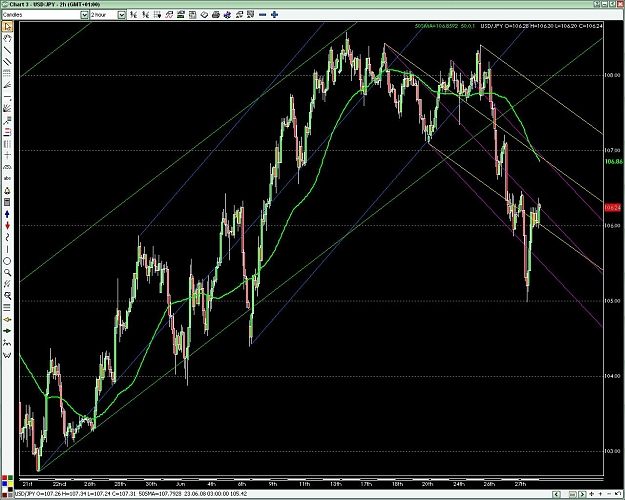
Task: Click the yellow left arrow icon
Action: [7, 319]
